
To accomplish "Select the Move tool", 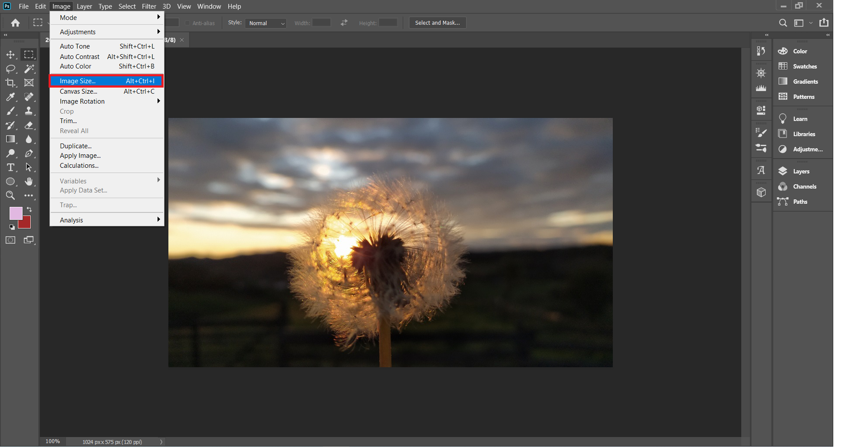I will 10,55.
